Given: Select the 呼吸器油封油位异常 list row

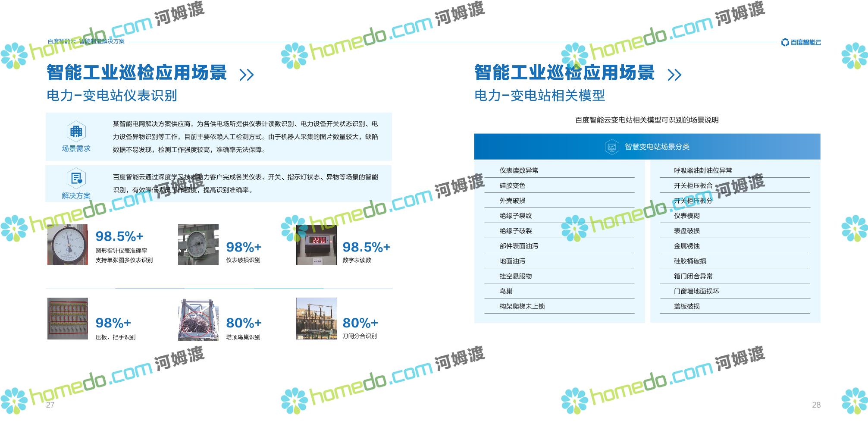Looking at the screenshot, I should [703, 170].
